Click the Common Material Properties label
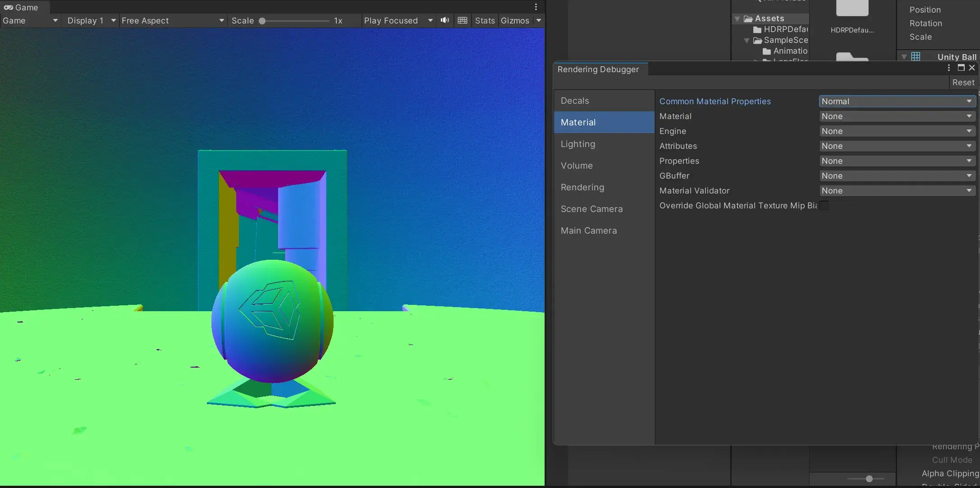The height and width of the screenshot is (488, 980). [715, 101]
